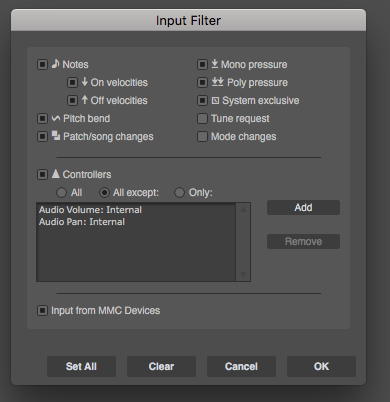This screenshot has width=390, height=402.
Task: Click the Clear button
Action: coord(161,366)
